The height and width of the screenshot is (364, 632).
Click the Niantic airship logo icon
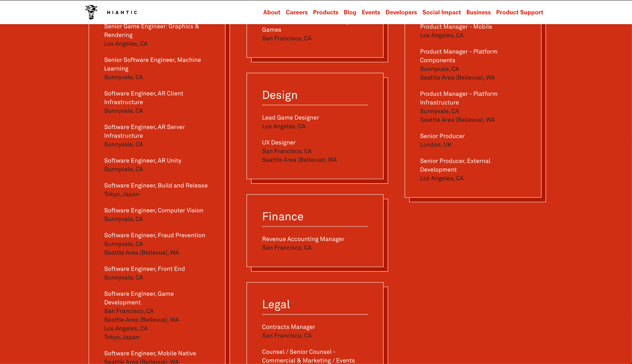point(91,12)
